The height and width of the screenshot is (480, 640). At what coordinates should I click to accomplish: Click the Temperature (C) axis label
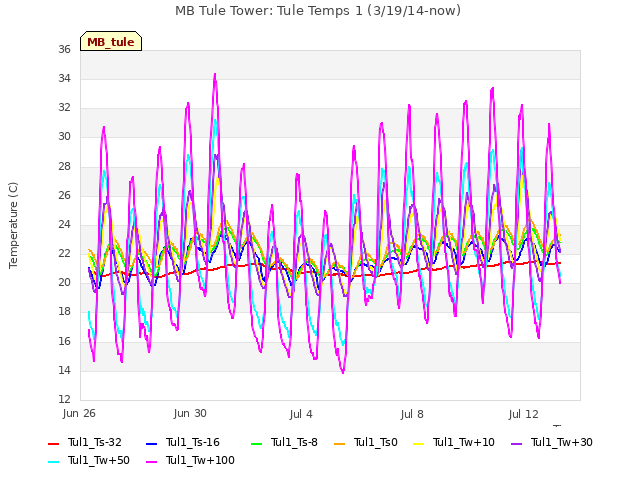(x=13, y=225)
